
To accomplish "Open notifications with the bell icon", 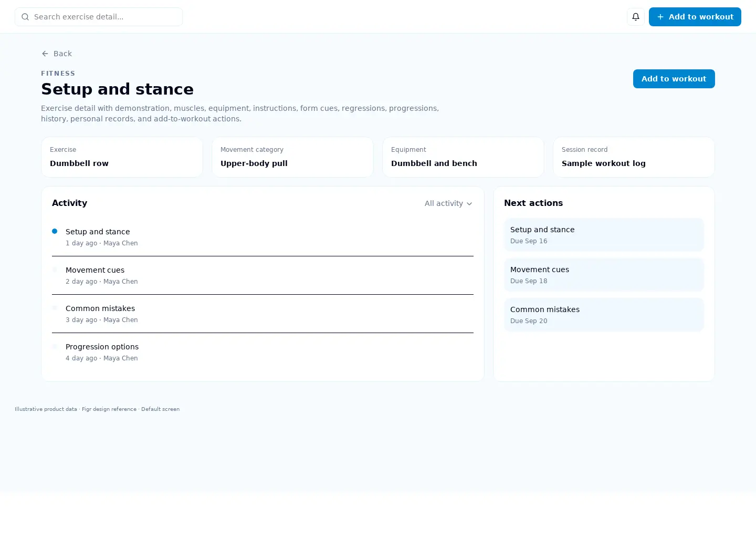I will (636, 17).
